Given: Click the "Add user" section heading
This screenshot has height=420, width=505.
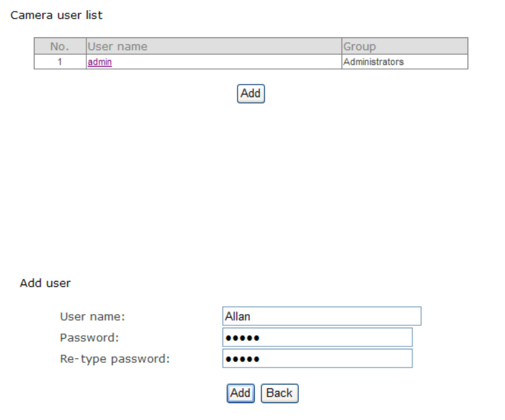Looking at the screenshot, I should pos(45,283).
